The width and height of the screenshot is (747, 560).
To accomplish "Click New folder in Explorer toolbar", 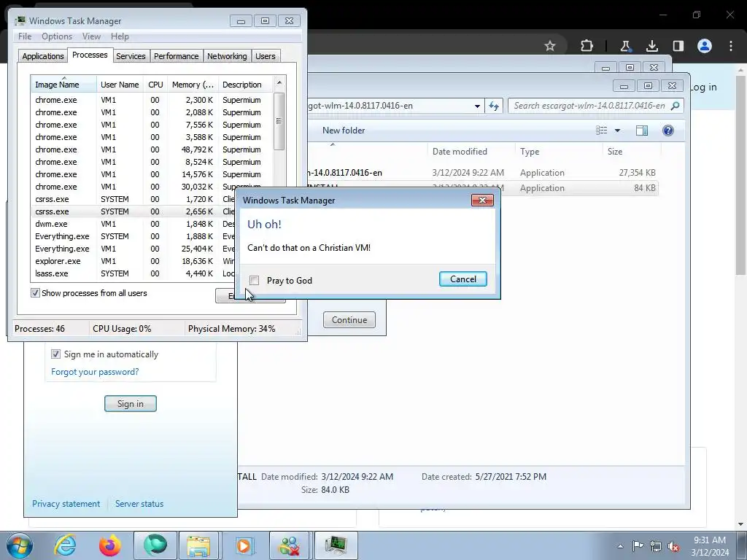I will 344,131.
